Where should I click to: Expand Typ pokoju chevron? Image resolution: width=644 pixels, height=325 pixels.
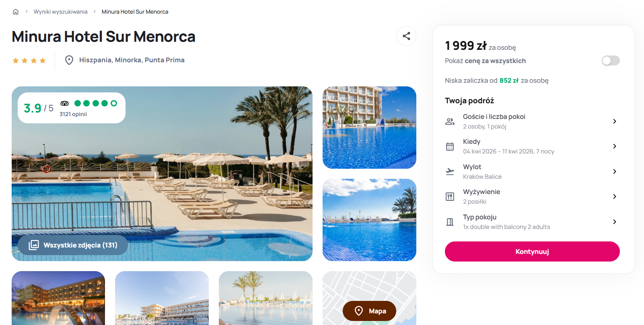(x=615, y=222)
